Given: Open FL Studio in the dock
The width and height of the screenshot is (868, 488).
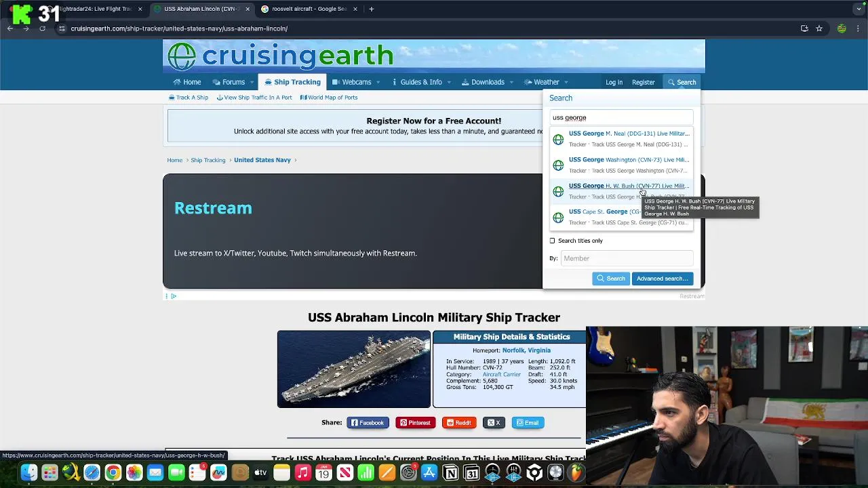Looking at the screenshot, I should 576,472.
